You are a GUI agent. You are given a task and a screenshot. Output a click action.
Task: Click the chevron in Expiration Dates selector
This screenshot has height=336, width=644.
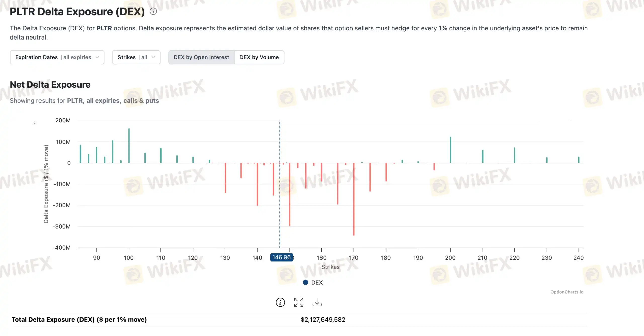[97, 57]
